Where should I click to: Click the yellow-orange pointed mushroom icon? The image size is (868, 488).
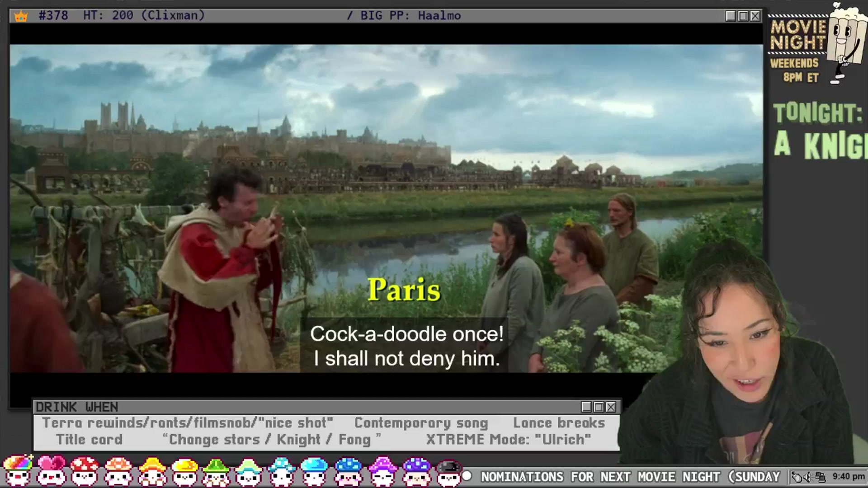[152, 471]
